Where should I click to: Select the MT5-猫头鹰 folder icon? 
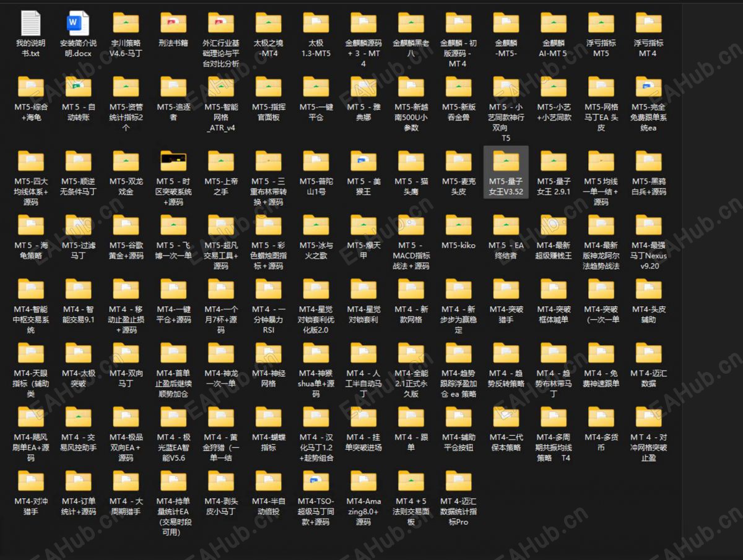click(411, 161)
